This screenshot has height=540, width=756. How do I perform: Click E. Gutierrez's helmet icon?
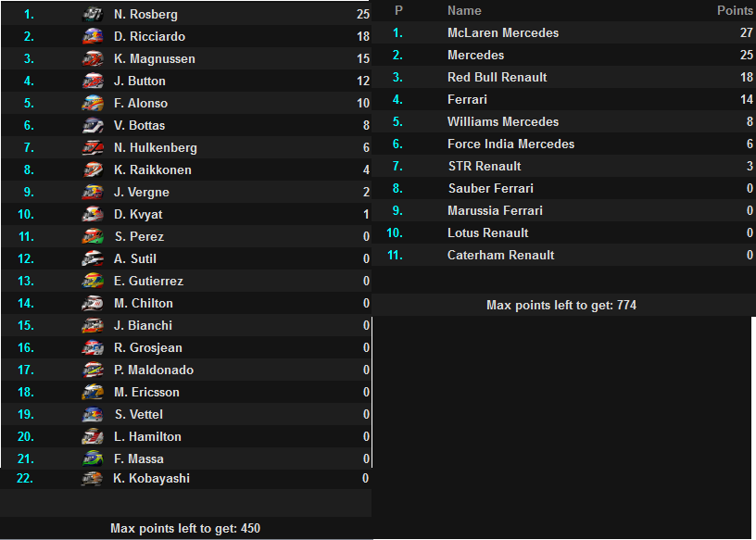pyautogui.click(x=93, y=281)
